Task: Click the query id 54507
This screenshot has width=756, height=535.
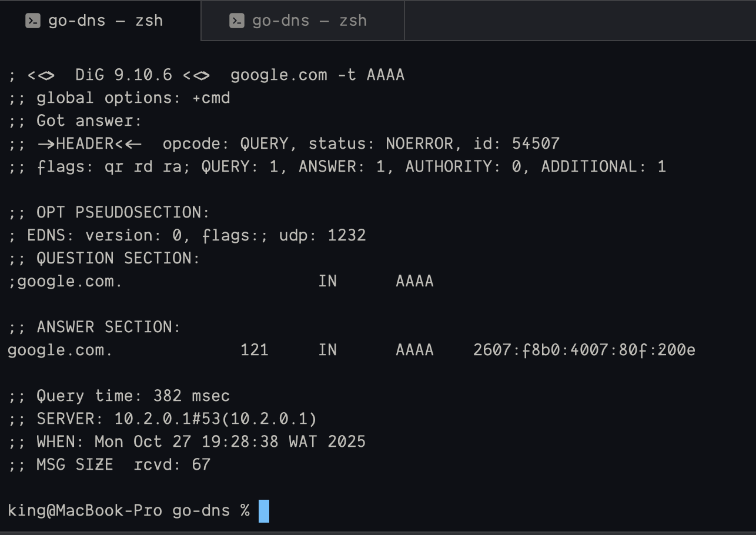Action: [x=536, y=143]
